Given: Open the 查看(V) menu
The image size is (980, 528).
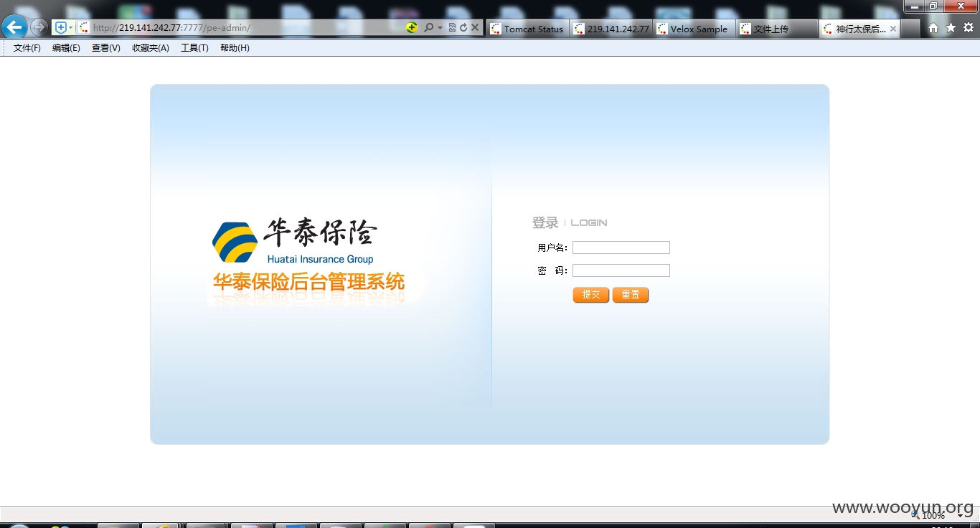Looking at the screenshot, I should [105, 48].
